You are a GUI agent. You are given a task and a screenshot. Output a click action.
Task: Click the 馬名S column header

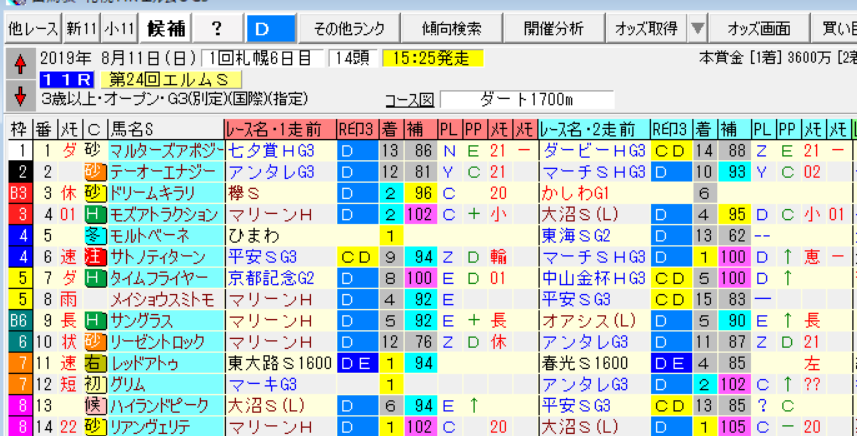click(x=166, y=129)
